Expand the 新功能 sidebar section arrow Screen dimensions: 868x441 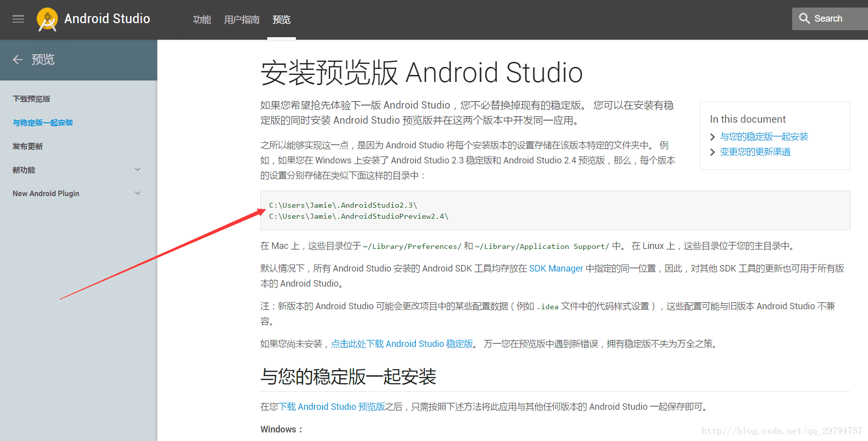coord(138,169)
